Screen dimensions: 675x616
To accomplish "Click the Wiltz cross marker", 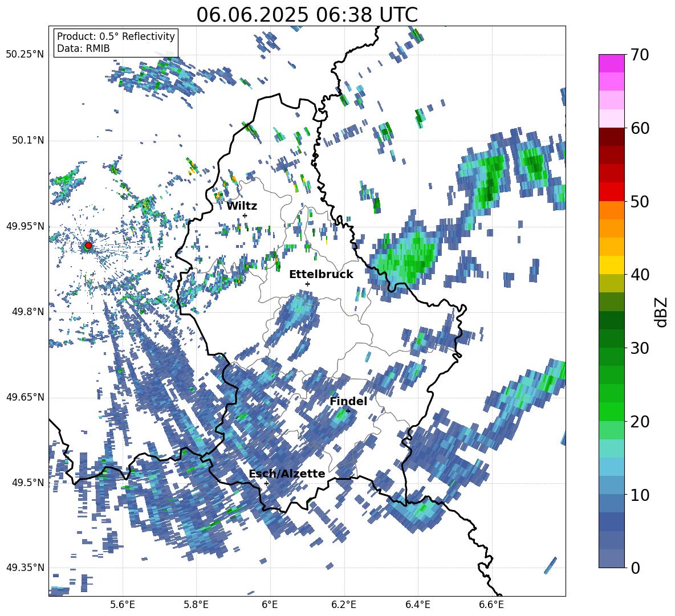I will point(245,215).
